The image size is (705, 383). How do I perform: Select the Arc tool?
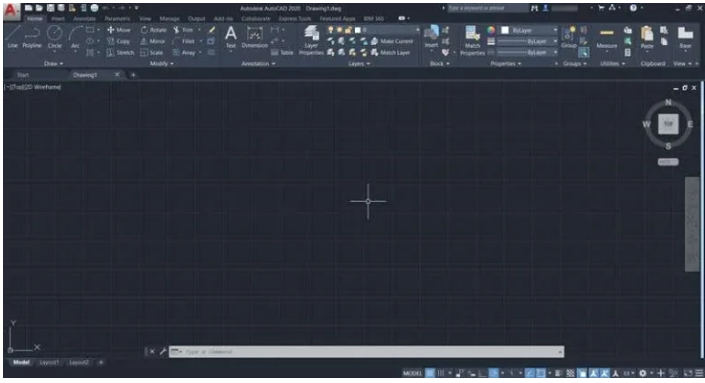tap(76, 37)
